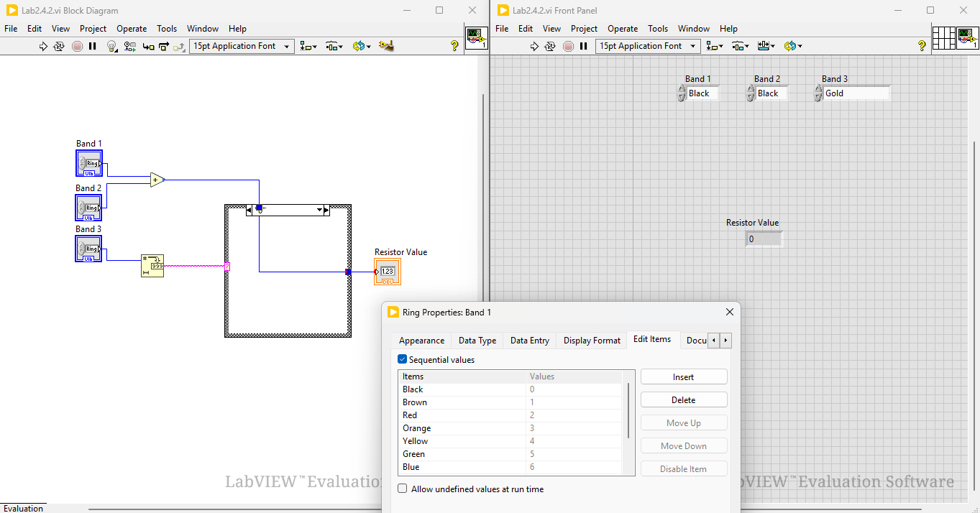The height and width of the screenshot is (513, 980).
Task: Run the VI with the Run arrow
Action: click(43, 45)
